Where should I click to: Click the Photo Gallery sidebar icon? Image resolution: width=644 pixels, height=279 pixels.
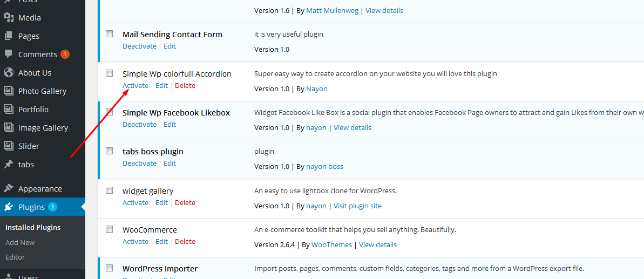[x=9, y=91]
